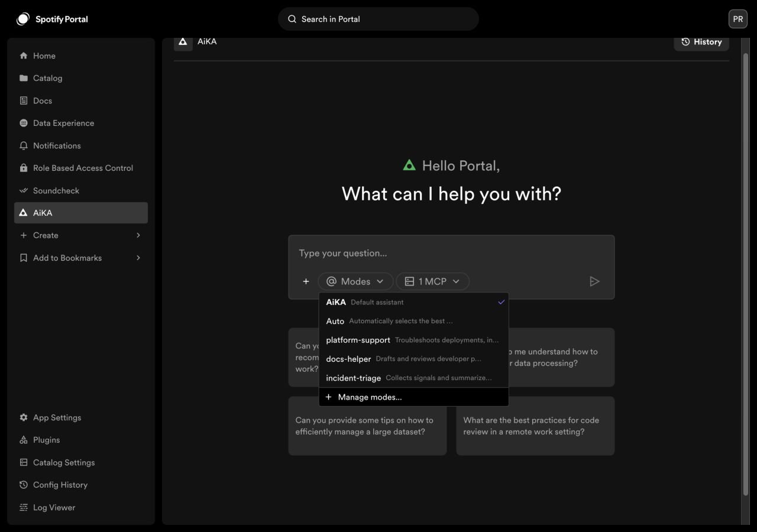Open the PR user avatar menu
757x532 pixels.
coord(738,19)
